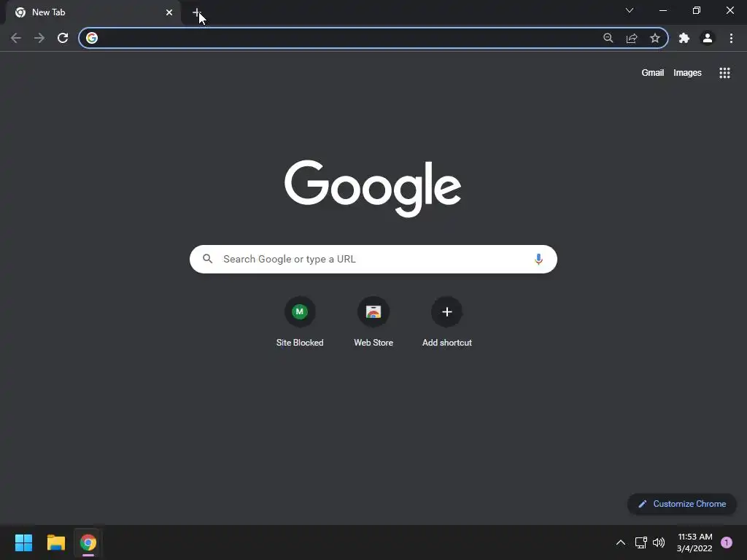Open the Extensions puzzle menu

click(684, 38)
